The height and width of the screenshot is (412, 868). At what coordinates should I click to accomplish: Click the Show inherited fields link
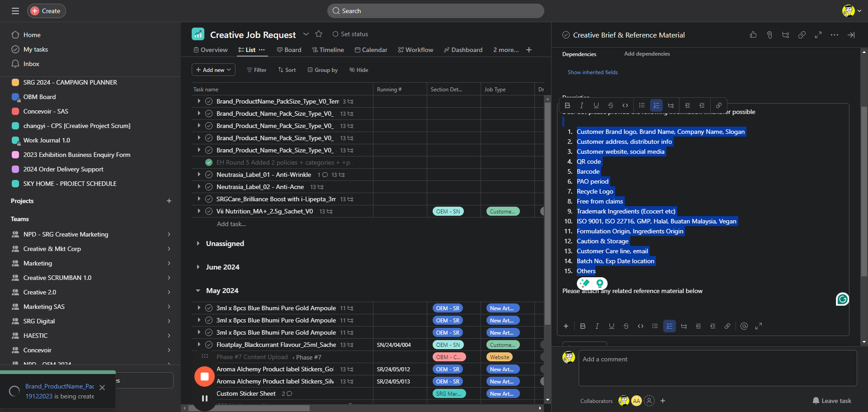tap(593, 72)
